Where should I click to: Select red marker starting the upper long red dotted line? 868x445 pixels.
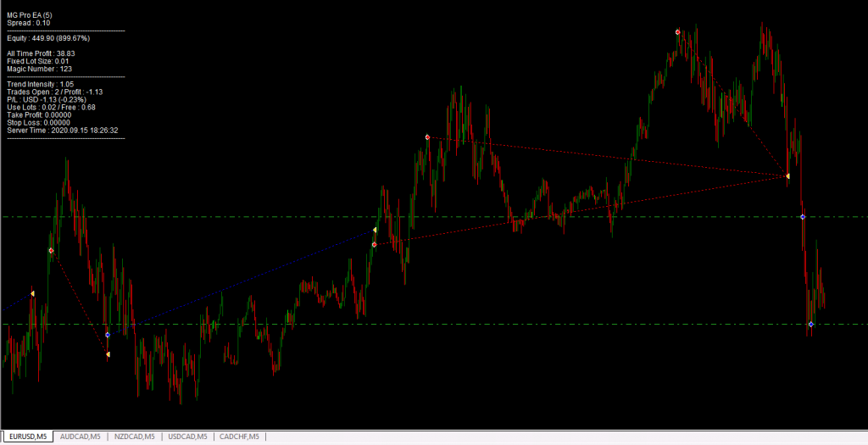point(427,137)
